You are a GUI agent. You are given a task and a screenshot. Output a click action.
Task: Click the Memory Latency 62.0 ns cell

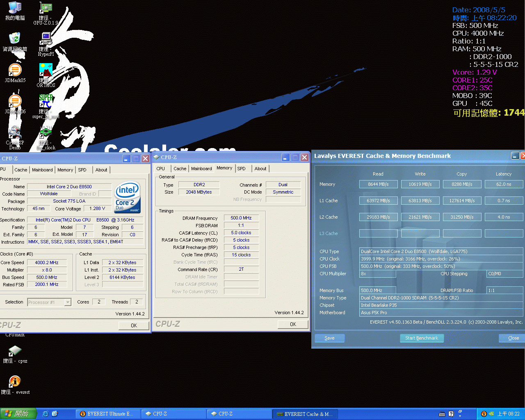pos(504,184)
